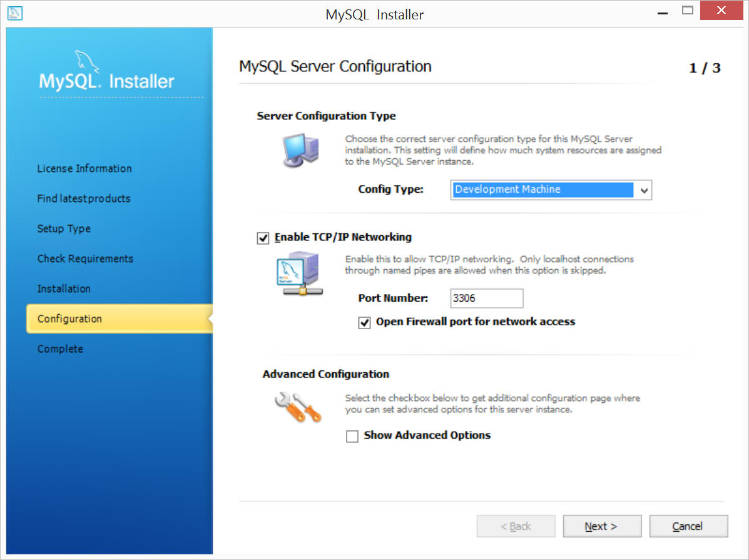
Task: Click the disabled < Back button
Action: click(516, 526)
